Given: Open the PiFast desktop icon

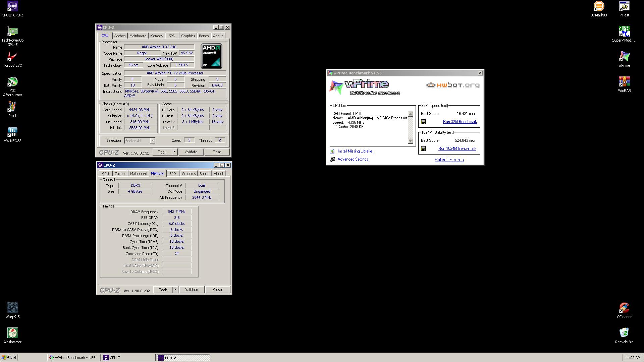Looking at the screenshot, I should pyautogui.click(x=624, y=9).
